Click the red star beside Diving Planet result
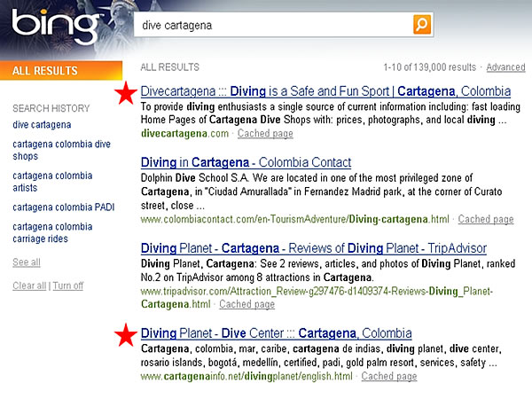The height and width of the screenshot is (399, 532). coord(127,334)
